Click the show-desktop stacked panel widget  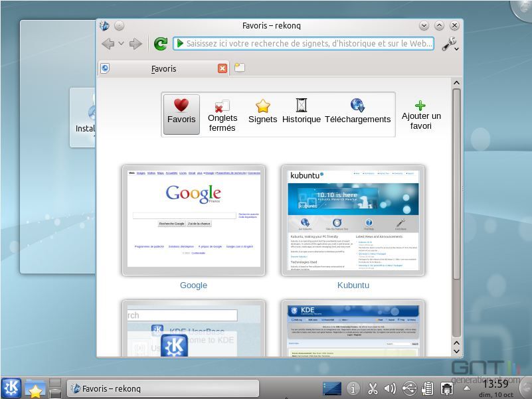(55, 388)
